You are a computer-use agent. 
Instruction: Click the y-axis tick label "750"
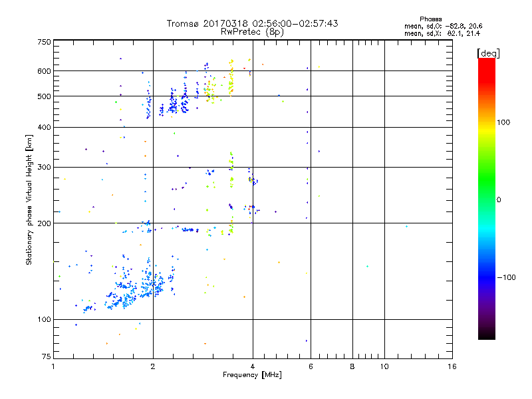[44, 42]
